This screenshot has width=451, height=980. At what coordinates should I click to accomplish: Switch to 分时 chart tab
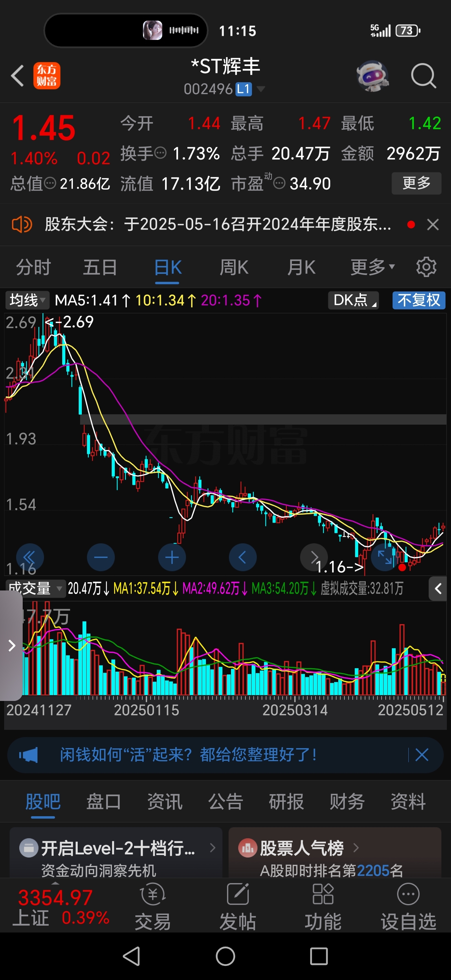pos(33,267)
